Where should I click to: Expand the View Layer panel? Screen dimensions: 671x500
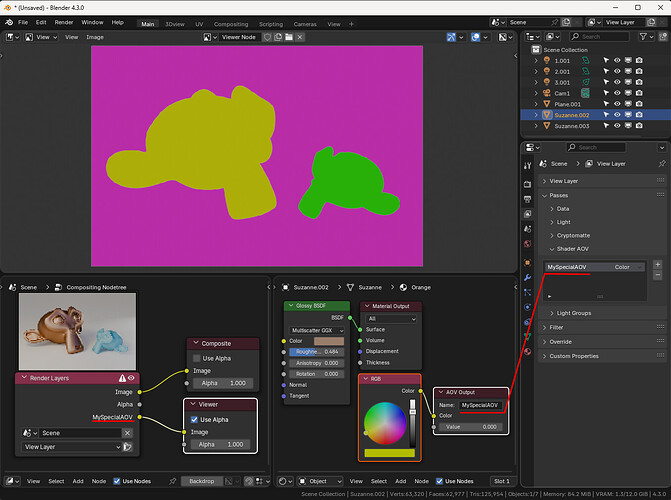pos(563,181)
